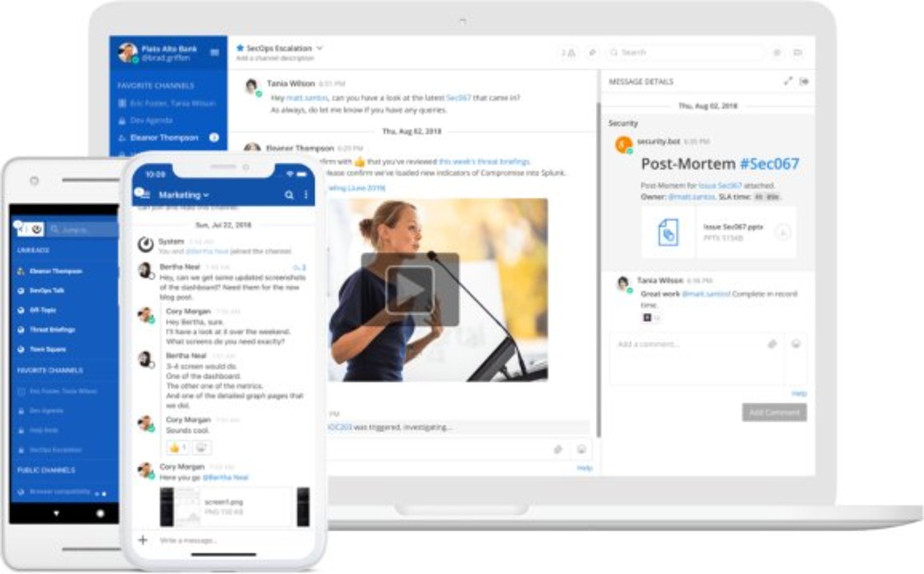This screenshot has width=924, height=574.
Task: Play the speaker video in the post
Action: point(410,289)
